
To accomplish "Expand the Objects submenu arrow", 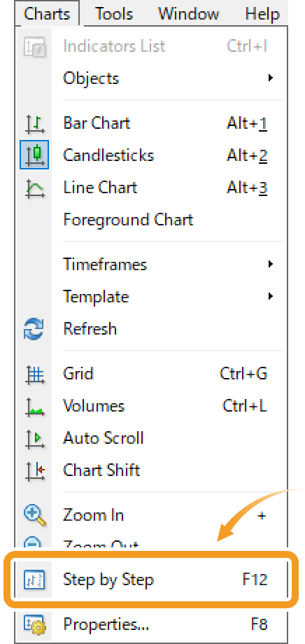I will [x=270, y=78].
